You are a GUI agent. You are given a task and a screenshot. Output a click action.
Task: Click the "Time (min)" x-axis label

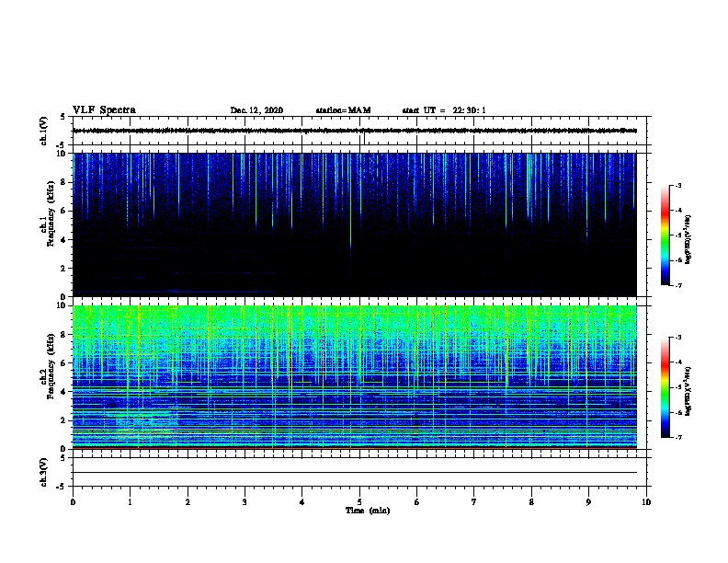368,511
